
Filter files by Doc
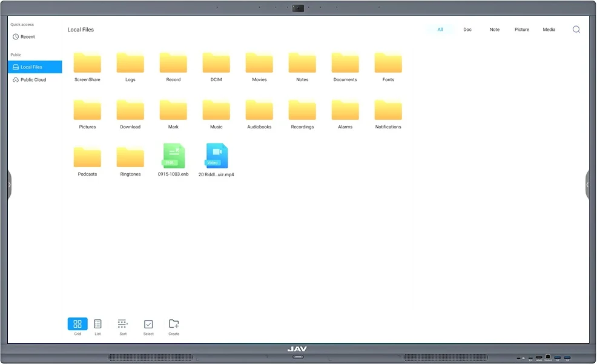point(467,29)
